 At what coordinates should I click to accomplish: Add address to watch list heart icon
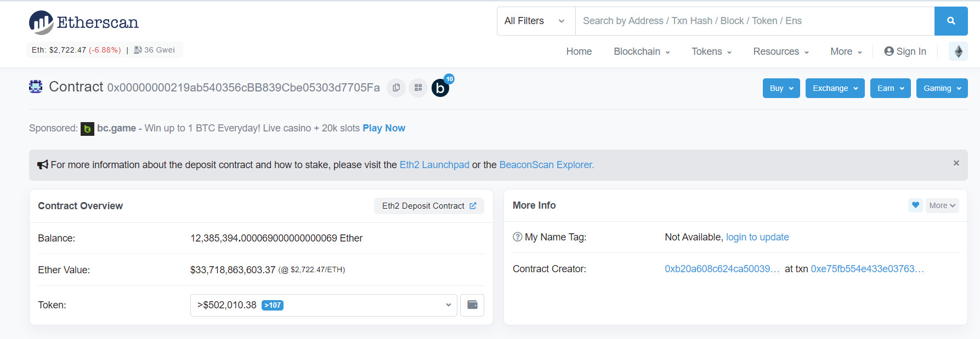click(x=915, y=205)
